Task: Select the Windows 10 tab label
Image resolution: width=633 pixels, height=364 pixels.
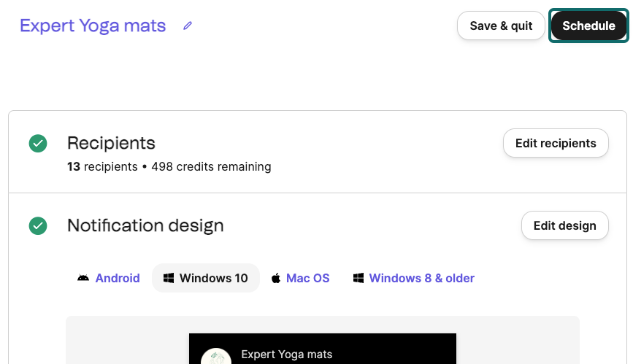Action: [x=213, y=278]
